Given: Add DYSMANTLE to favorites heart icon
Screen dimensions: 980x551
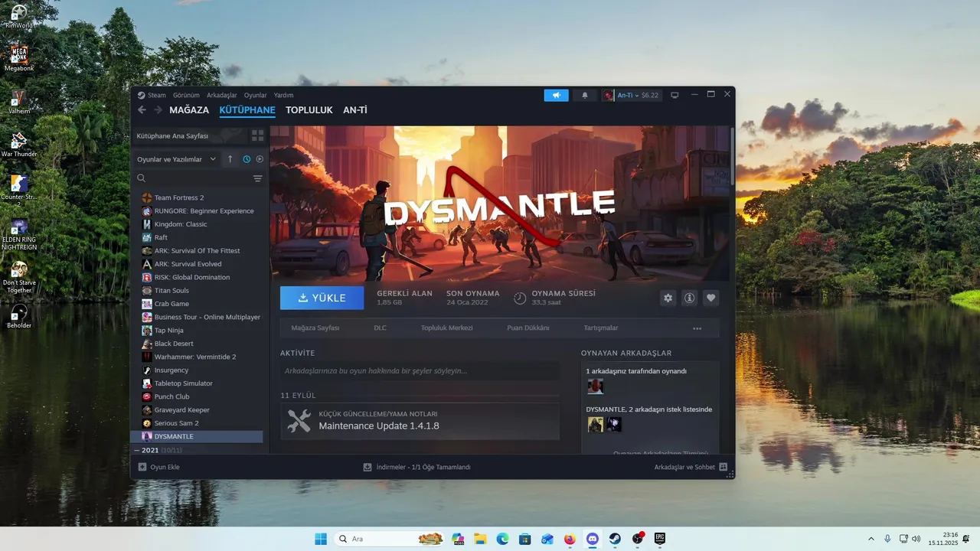Looking at the screenshot, I should pos(711,298).
